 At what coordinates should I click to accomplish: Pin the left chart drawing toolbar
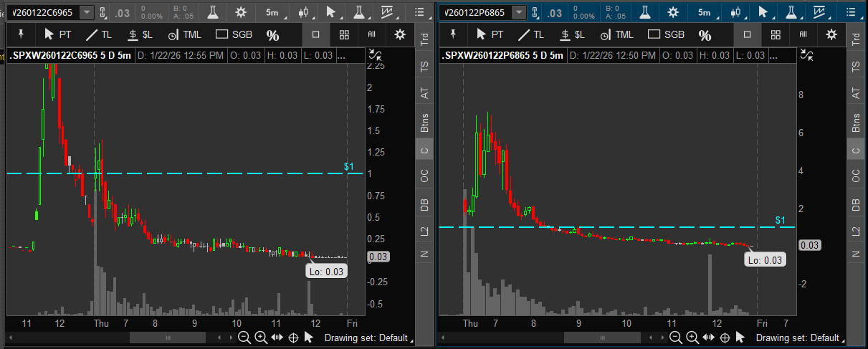point(21,34)
